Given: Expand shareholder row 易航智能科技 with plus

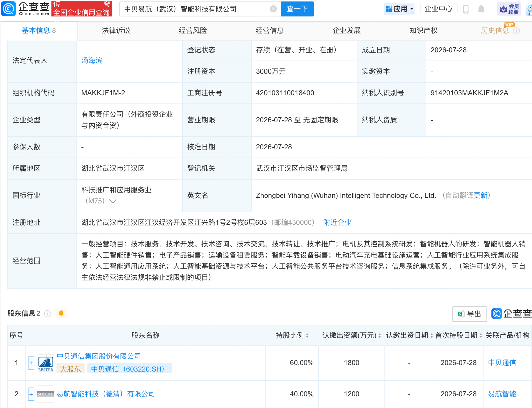Looking at the screenshot, I should (31, 394).
